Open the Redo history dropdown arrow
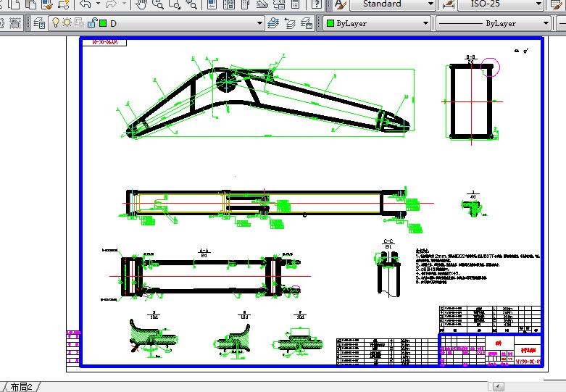Viewport: 566px width, 392px height. coord(124,4)
